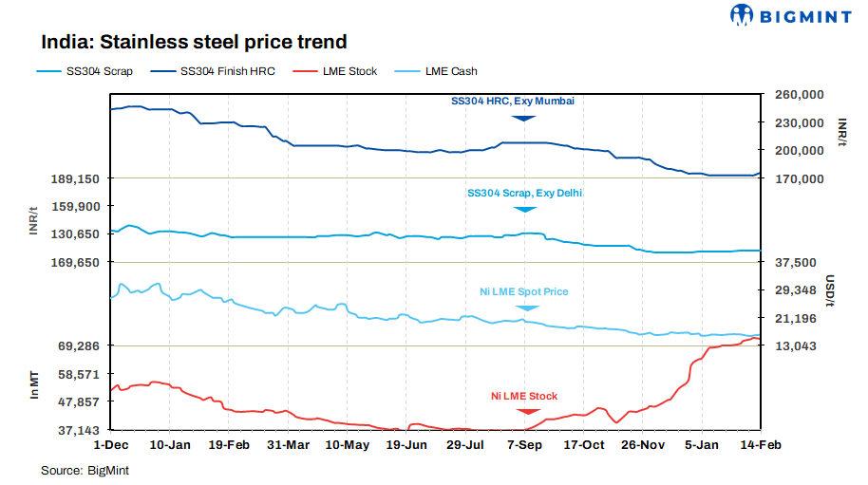Image resolution: width=868 pixels, height=485 pixels.
Task: Click the 7-Sep x-axis date label
Action: 525,444
